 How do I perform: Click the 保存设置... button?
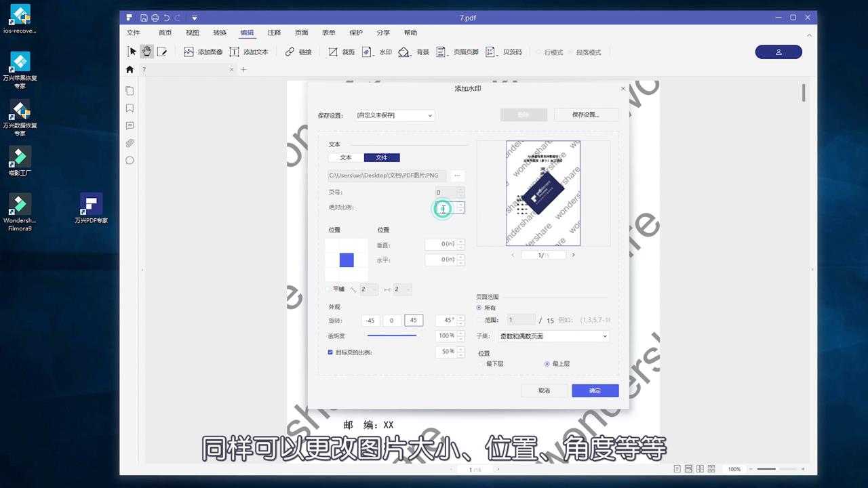pyautogui.click(x=586, y=115)
